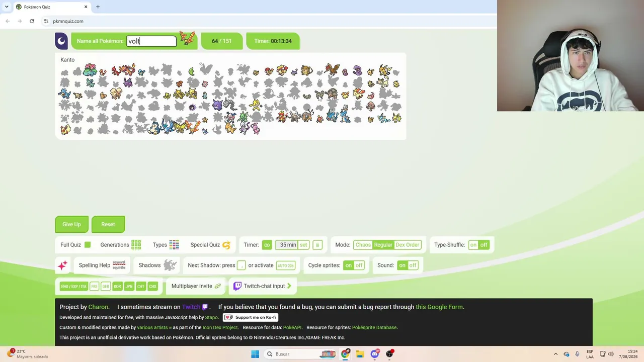
Task: Open the Chrome tab search dropdown
Action: click(7, 7)
